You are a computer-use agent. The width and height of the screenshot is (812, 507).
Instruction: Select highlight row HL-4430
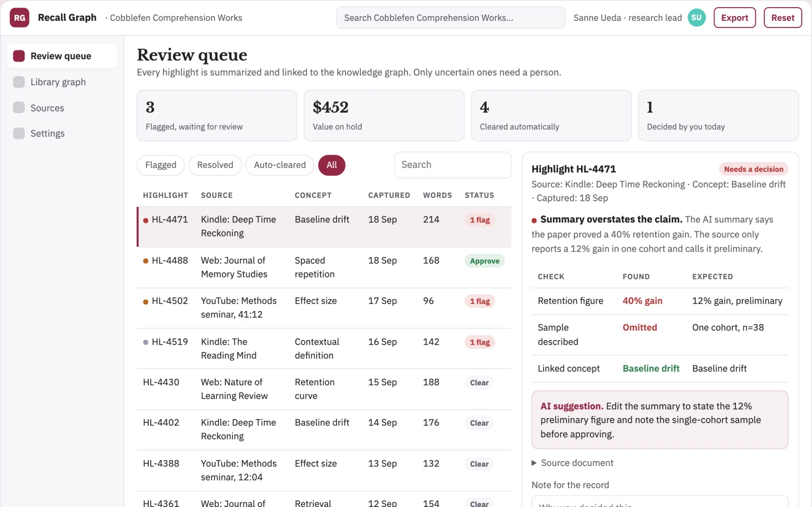click(x=324, y=389)
